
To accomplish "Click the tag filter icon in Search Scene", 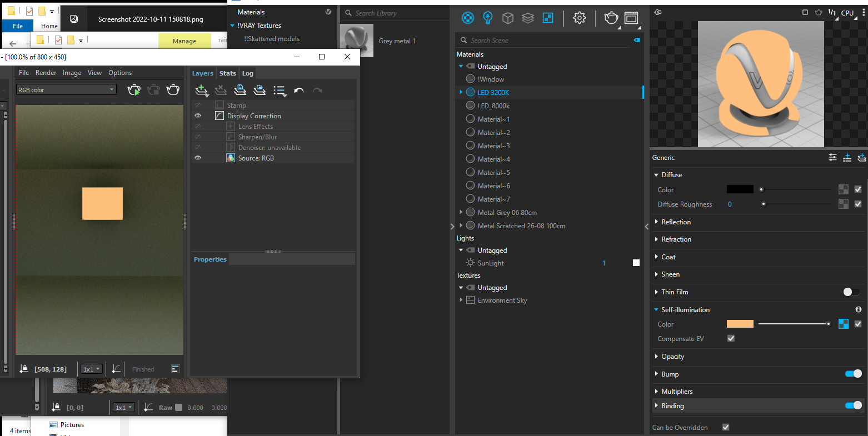I will coord(637,40).
